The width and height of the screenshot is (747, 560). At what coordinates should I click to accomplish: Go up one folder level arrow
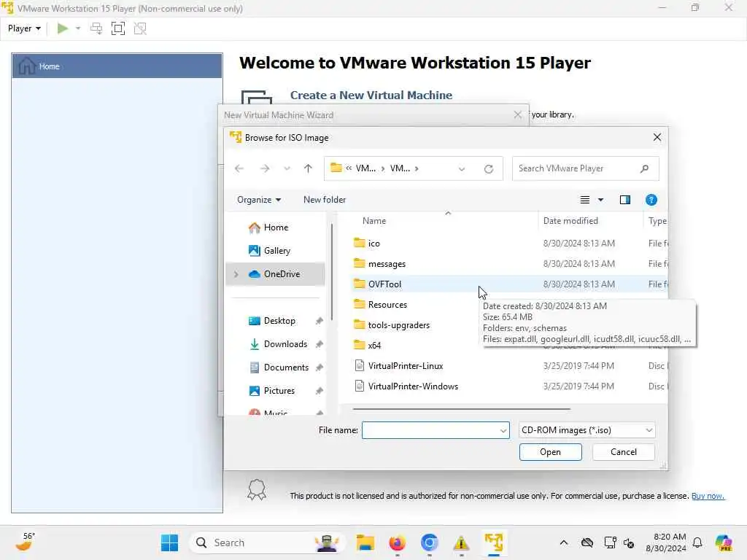coord(309,168)
